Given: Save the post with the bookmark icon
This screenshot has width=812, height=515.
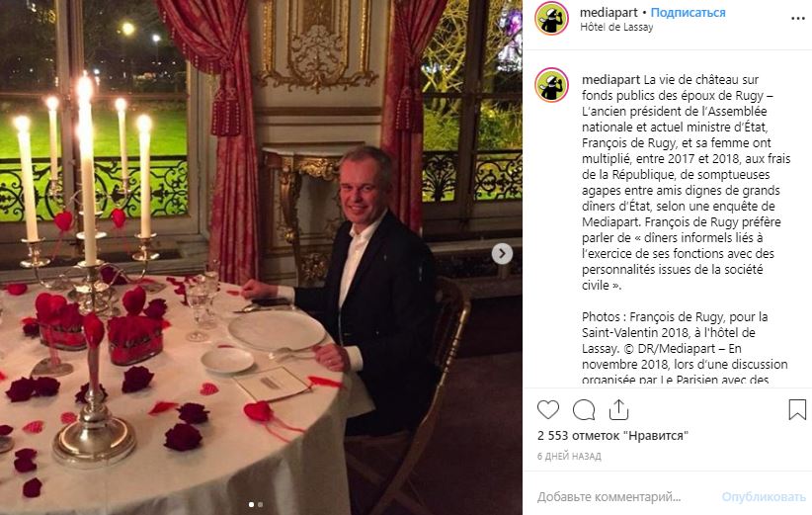Looking at the screenshot, I should point(797,409).
